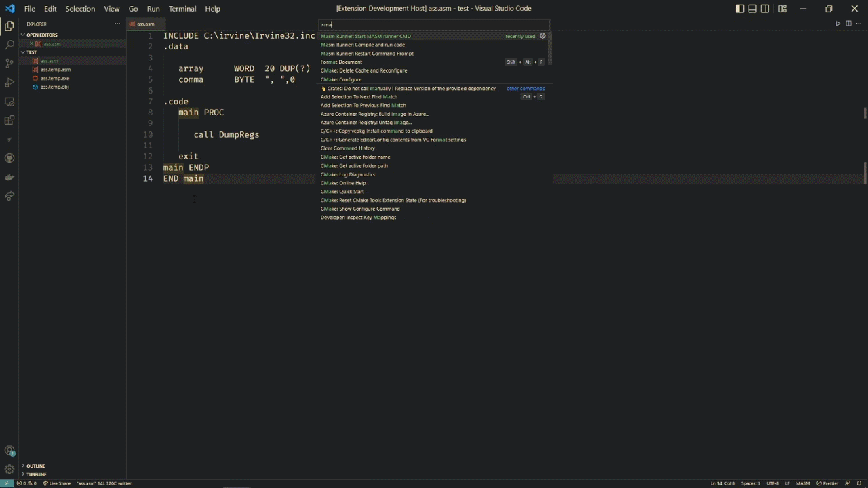
Task: Open the Run menu
Action: [153, 9]
